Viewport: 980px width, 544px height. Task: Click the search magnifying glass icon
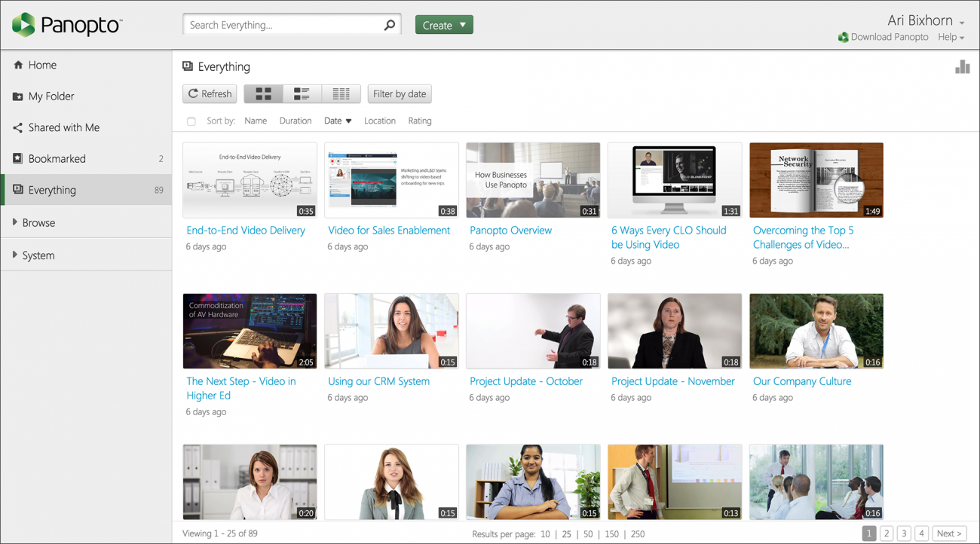(x=389, y=24)
